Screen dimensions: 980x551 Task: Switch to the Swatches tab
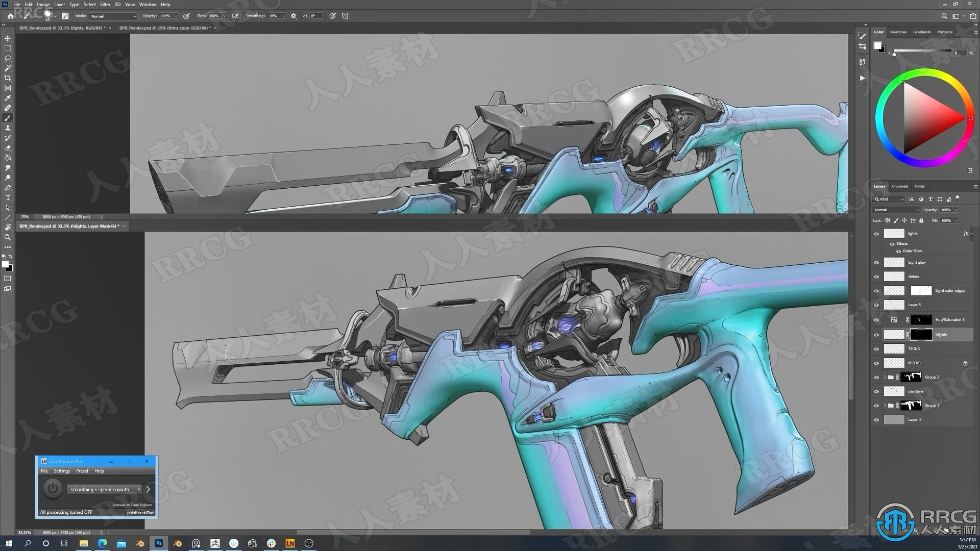pos(898,32)
